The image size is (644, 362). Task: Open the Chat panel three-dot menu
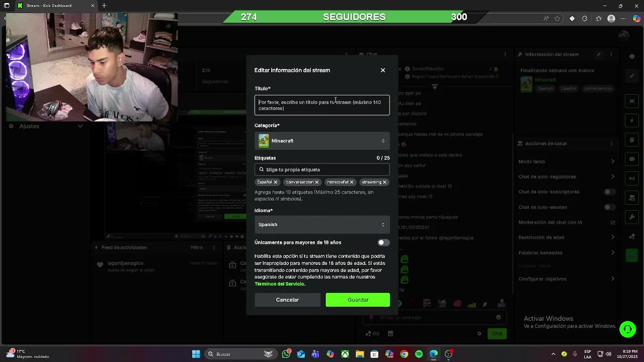click(x=505, y=54)
